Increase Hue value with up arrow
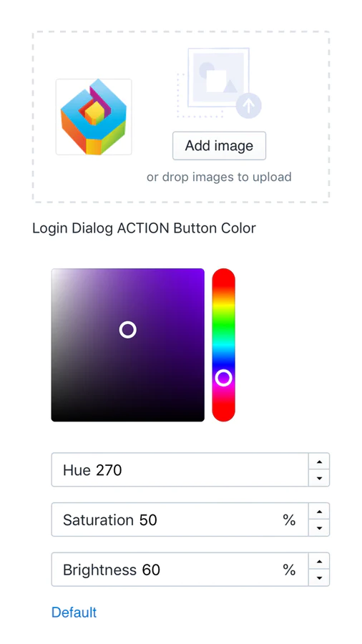362x644 pixels. pyautogui.click(x=319, y=462)
